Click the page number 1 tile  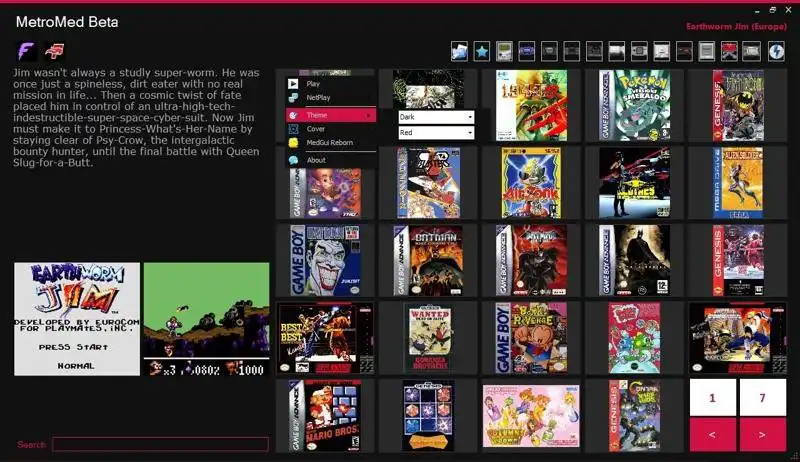[712, 397]
